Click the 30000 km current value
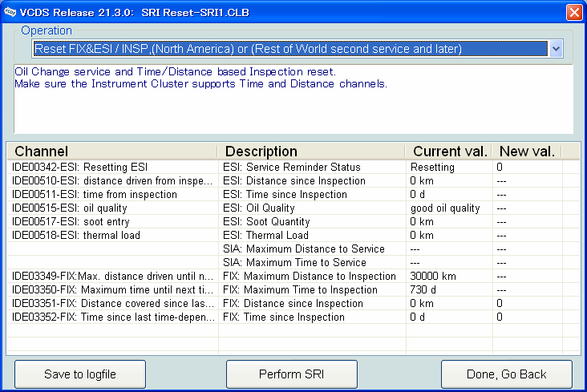Viewport: 587px width, 392px height. point(433,277)
